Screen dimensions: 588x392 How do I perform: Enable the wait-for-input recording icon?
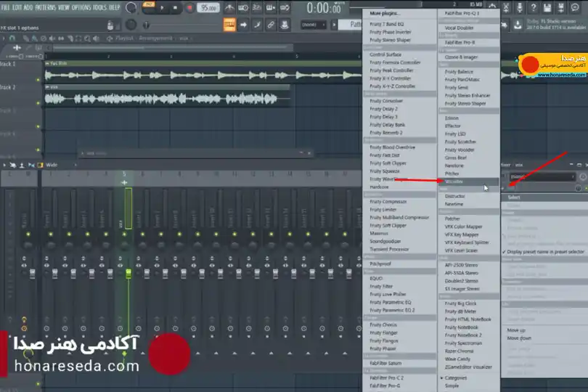point(243,7)
